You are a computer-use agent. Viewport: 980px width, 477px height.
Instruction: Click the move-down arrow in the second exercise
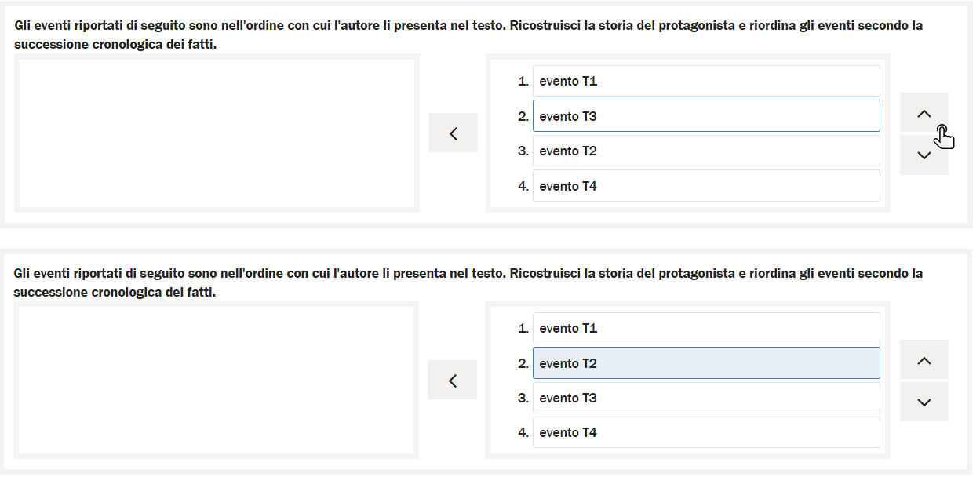click(x=924, y=402)
